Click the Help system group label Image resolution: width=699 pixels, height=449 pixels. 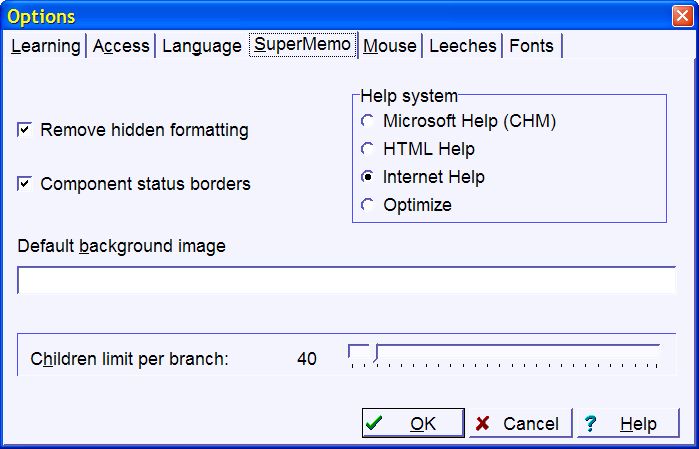click(409, 96)
